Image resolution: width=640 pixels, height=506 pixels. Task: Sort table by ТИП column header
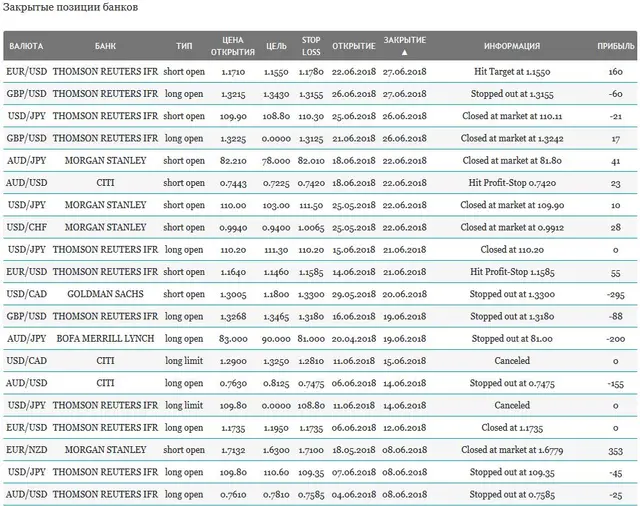pyautogui.click(x=184, y=46)
